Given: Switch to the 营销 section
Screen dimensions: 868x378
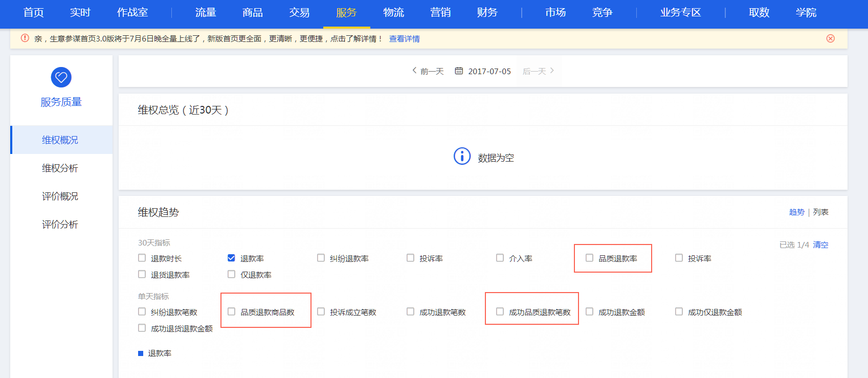Looking at the screenshot, I should pos(440,12).
